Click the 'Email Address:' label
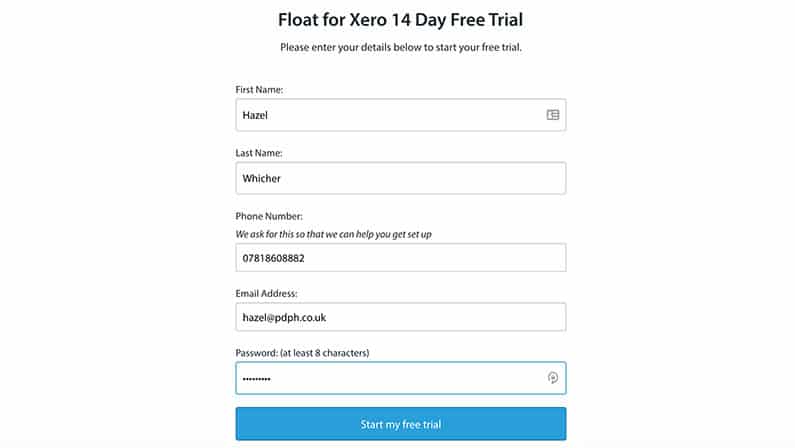This screenshot has height=448, width=795. (266, 293)
